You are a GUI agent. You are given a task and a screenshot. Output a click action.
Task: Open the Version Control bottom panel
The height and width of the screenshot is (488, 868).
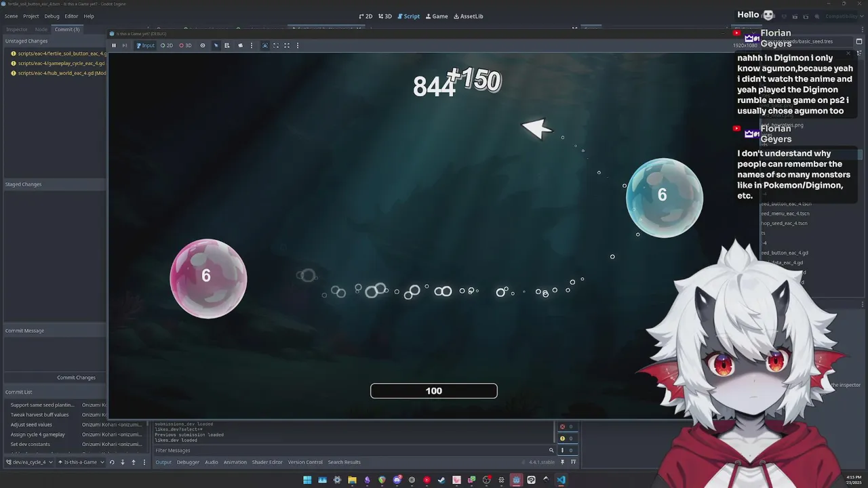tap(305, 462)
